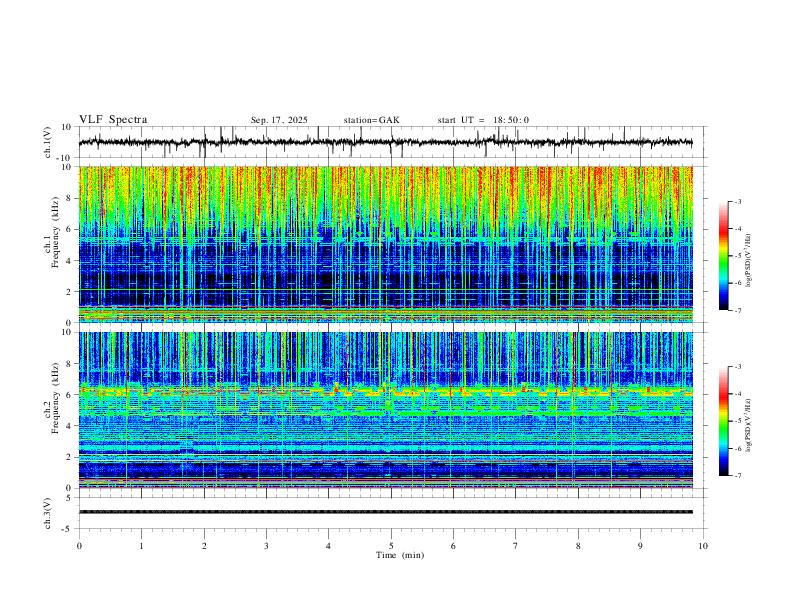
Task: Click time axis tick label "8"
Action: [x=578, y=546]
